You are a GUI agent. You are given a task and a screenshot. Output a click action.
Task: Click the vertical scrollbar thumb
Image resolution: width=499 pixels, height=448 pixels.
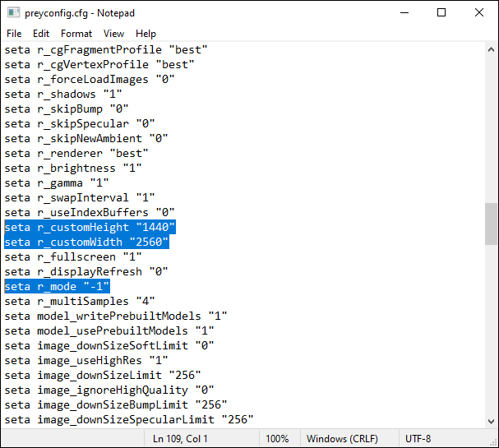pyautogui.click(x=491, y=224)
